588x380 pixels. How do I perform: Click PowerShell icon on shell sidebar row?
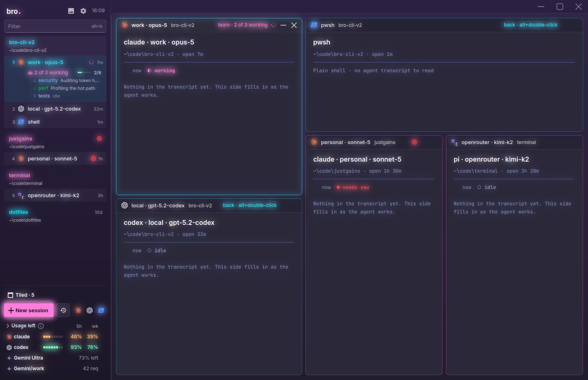tap(21, 122)
